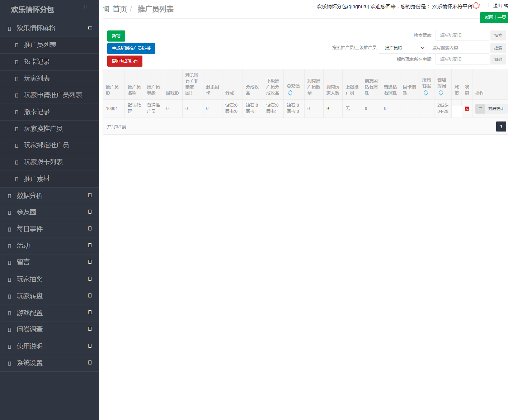Viewport: 508px width, 420px height.
Task: Click the collapse icon beside 欢乐情怀分包 title
Action: pos(85,6)
